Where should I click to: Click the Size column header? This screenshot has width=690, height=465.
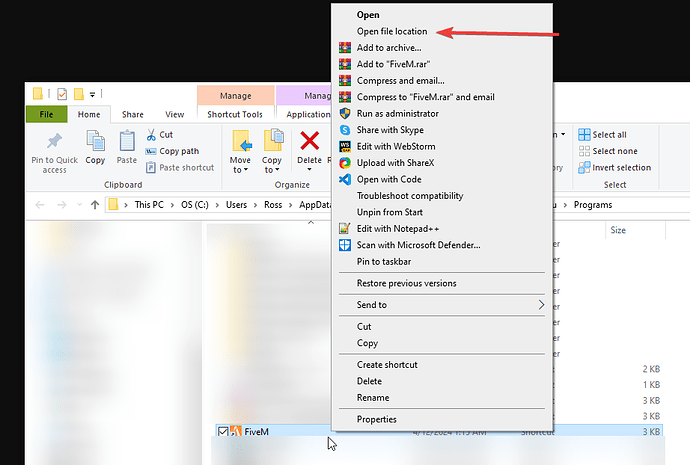click(x=618, y=230)
